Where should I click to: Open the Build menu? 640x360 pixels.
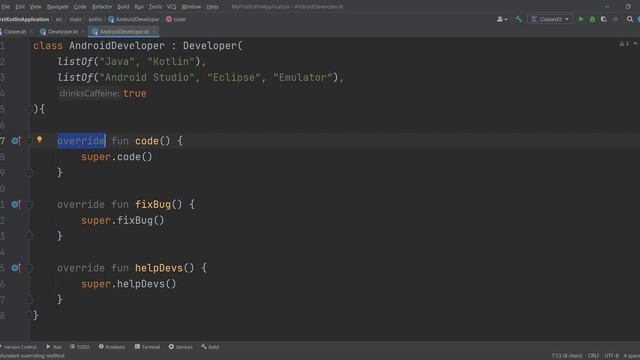(123, 7)
